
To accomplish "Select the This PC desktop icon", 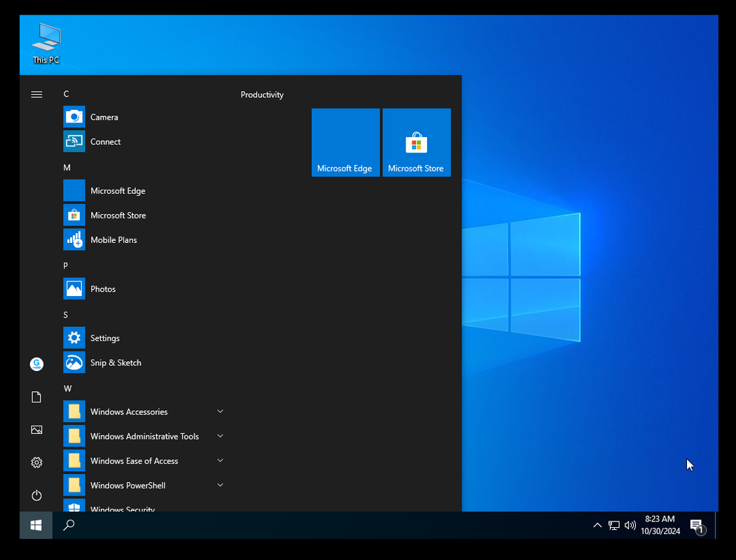I will (x=46, y=43).
